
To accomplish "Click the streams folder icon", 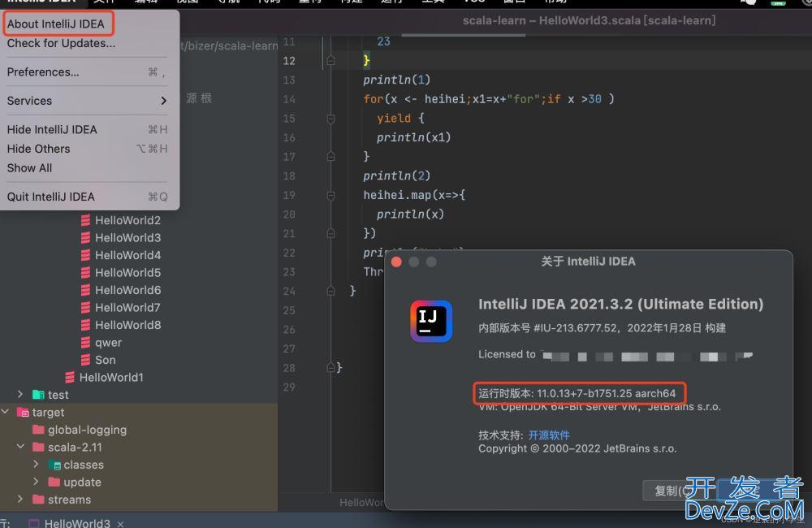I will pos(38,500).
